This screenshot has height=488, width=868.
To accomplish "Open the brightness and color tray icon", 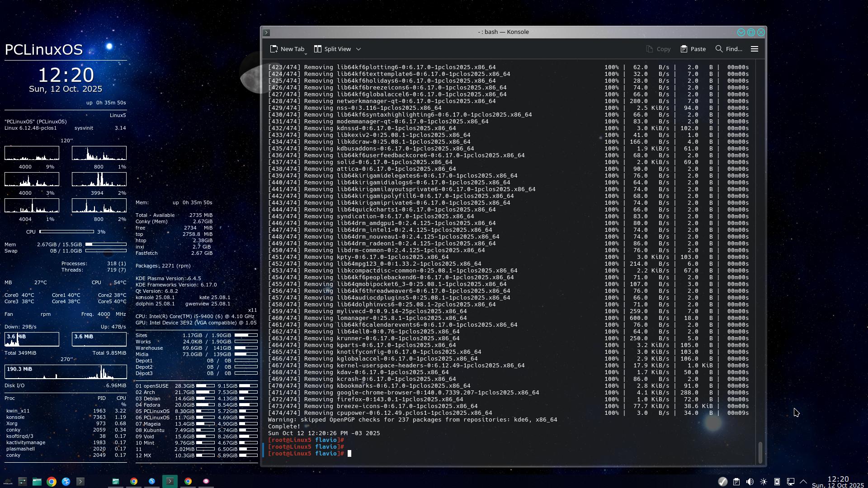I will pos(764,482).
